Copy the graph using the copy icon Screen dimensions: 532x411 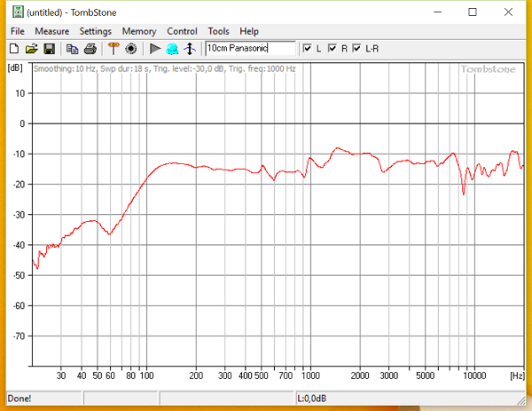[72, 49]
